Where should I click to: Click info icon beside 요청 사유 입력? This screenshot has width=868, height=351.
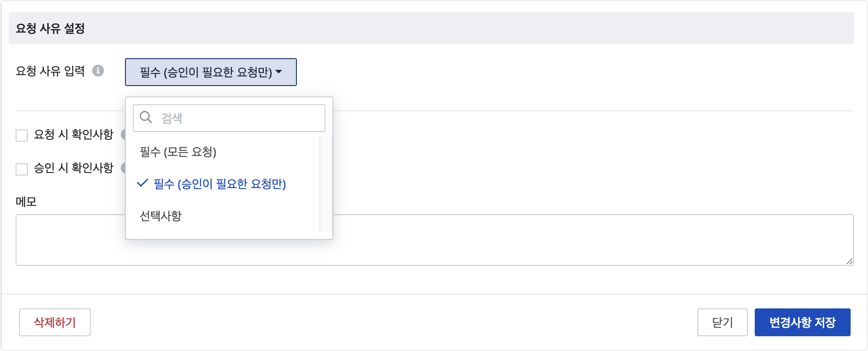click(x=98, y=71)
